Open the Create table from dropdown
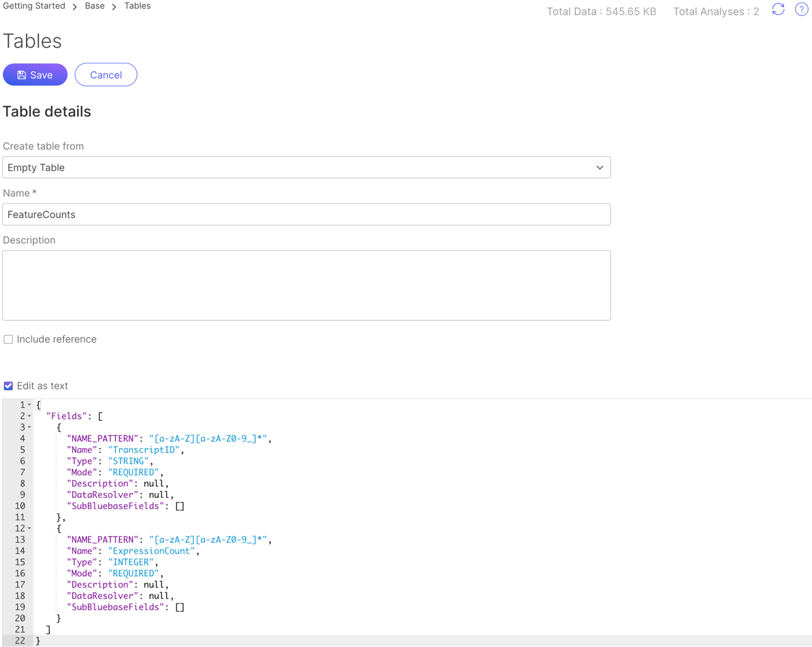812x647 pixels. pyautogui.click(x=306, y=168)
